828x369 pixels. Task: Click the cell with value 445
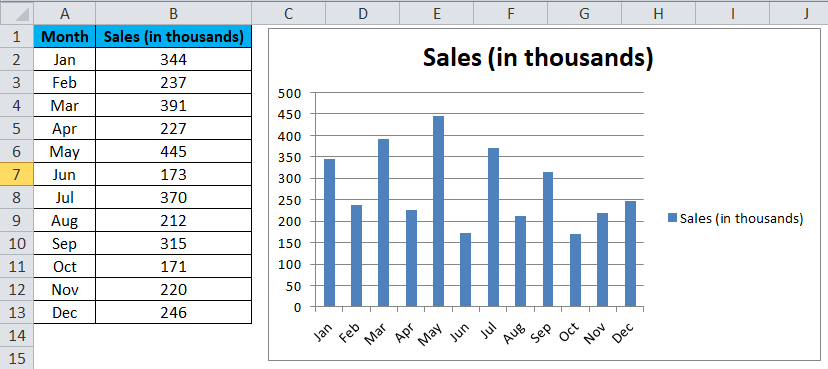pyautogui.click(x=174, y=152)
